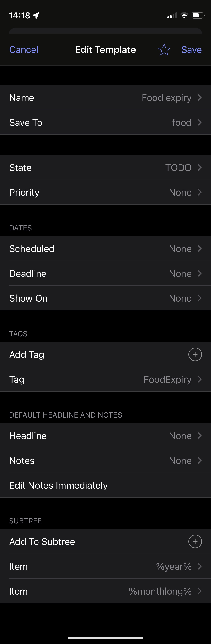This screenshot has width=211, height=644.
Task: Tap the plus icon beside Add Tag
Action: point(195,354)
